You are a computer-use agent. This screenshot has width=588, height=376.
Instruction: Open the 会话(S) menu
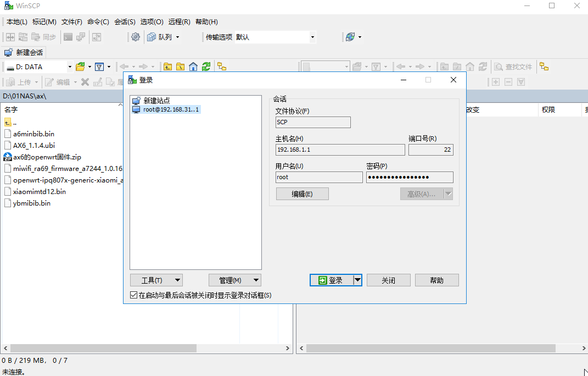click(125, 22)
